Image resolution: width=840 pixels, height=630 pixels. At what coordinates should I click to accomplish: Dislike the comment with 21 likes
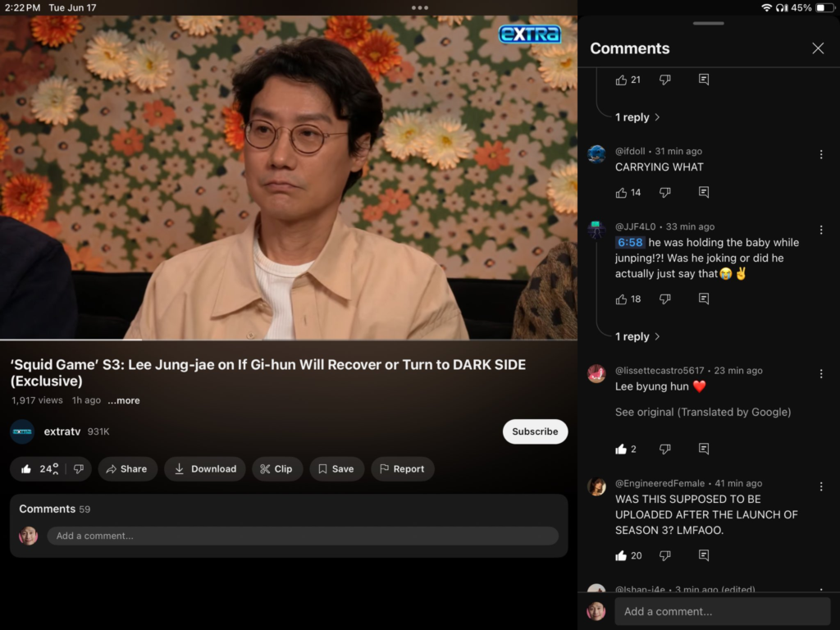click(664, 80)
